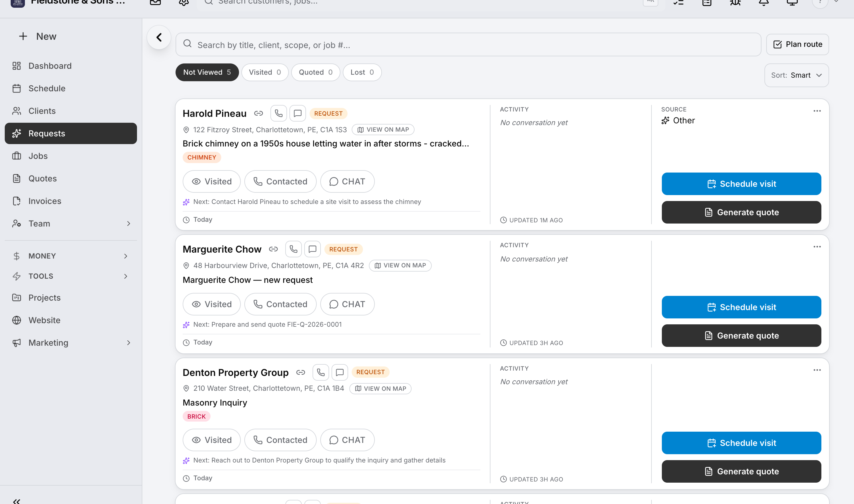This screenshot has height=504, width=854.
Task: Open CHAT for Marguerite Chow
Action: [347, 304]
